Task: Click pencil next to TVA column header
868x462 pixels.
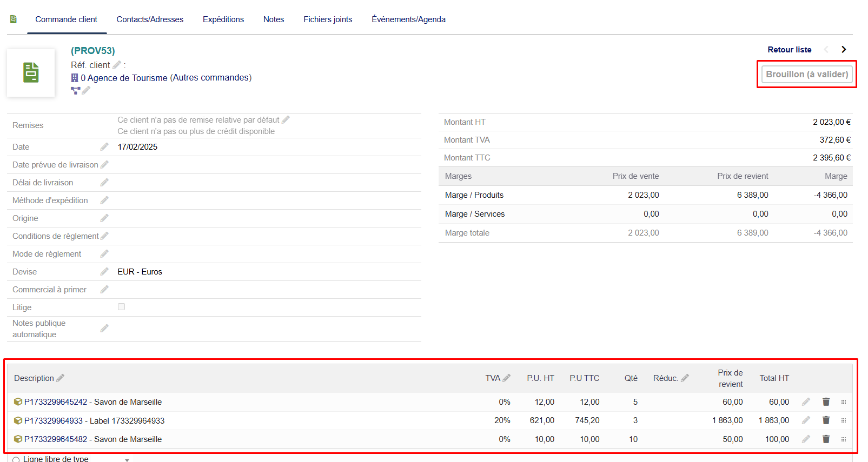Action: coord(506,378)
